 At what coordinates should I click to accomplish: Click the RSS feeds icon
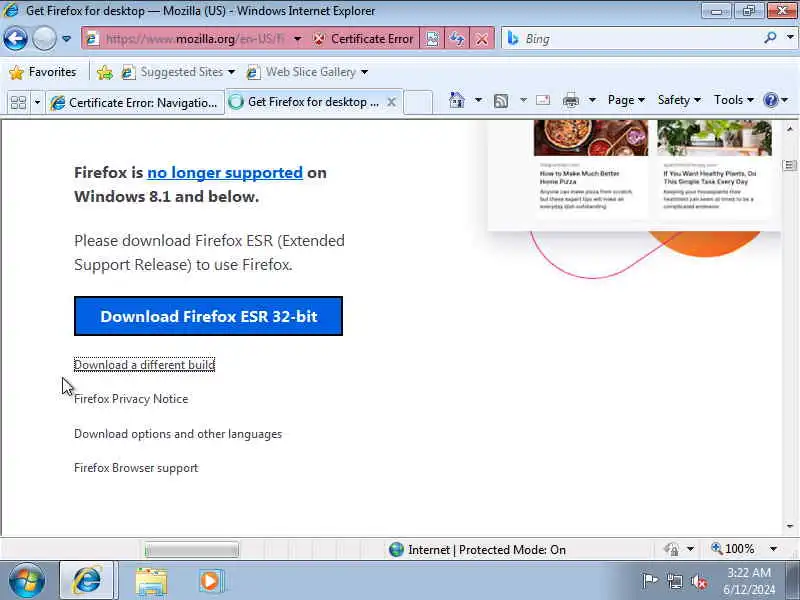coord(501,101)
